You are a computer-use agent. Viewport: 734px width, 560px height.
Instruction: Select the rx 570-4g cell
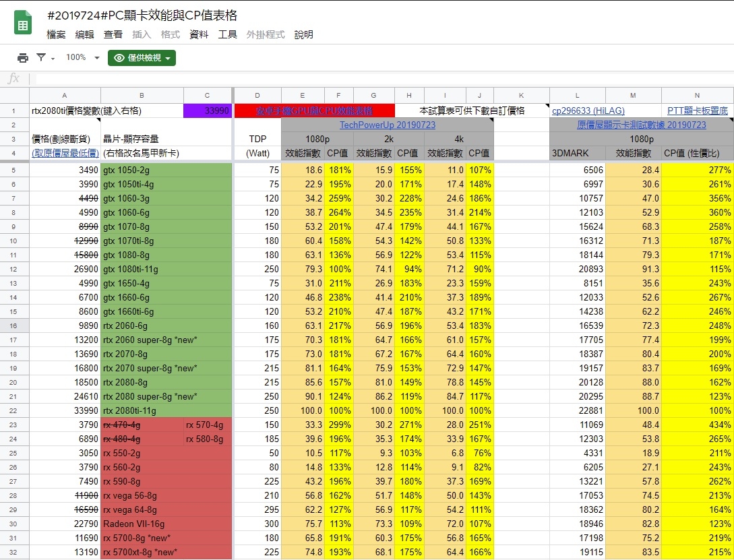click(x=208, y=425)
